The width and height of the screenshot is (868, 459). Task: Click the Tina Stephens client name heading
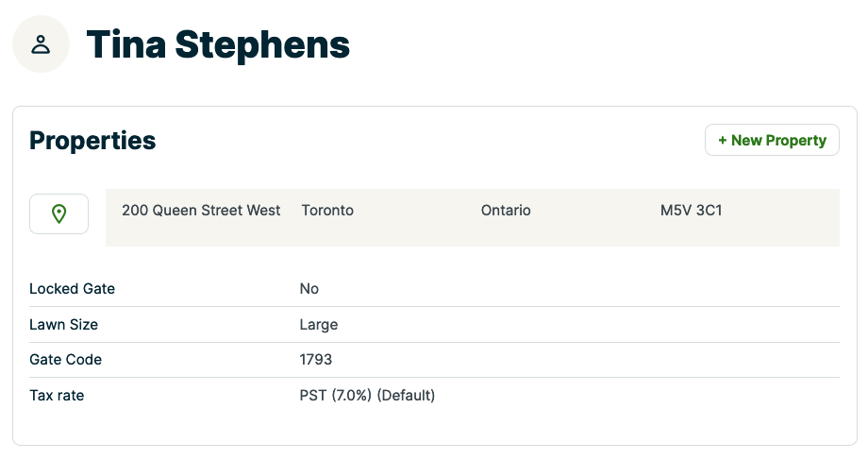(x=218, y=44)
